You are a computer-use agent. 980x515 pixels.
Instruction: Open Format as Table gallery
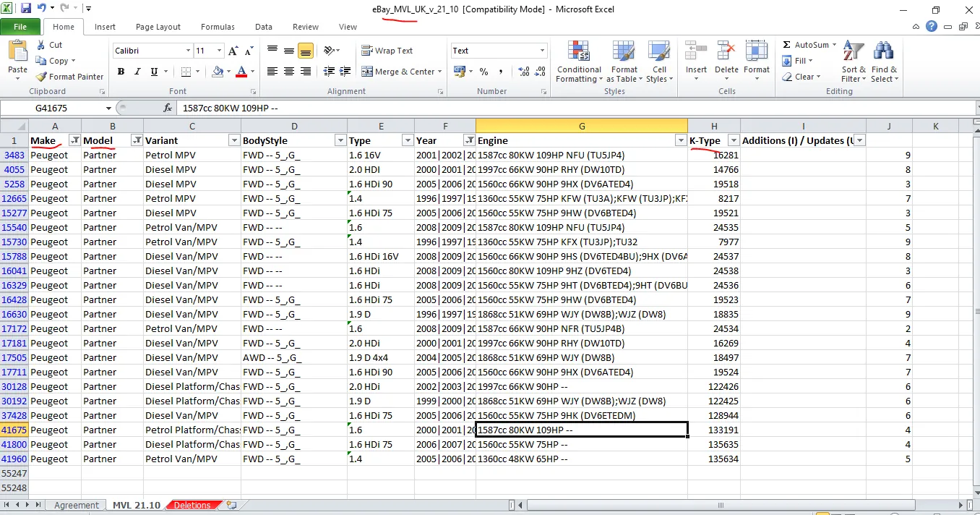624,62
